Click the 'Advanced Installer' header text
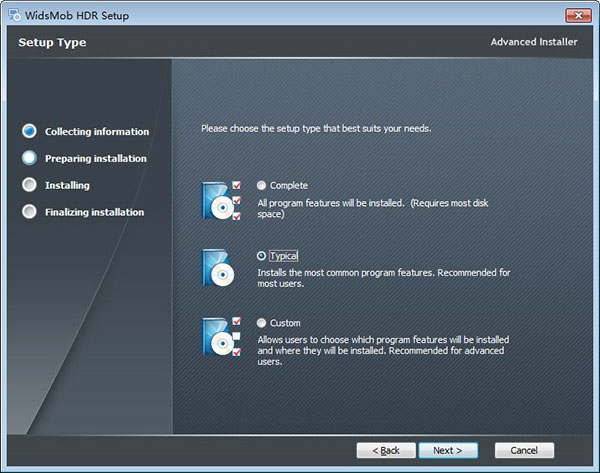 (534, 42)
